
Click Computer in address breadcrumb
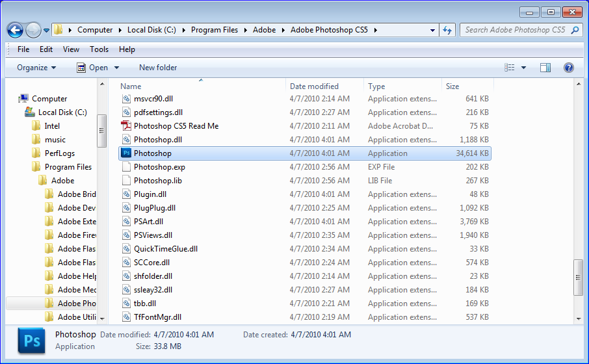(x=95, y=30)
